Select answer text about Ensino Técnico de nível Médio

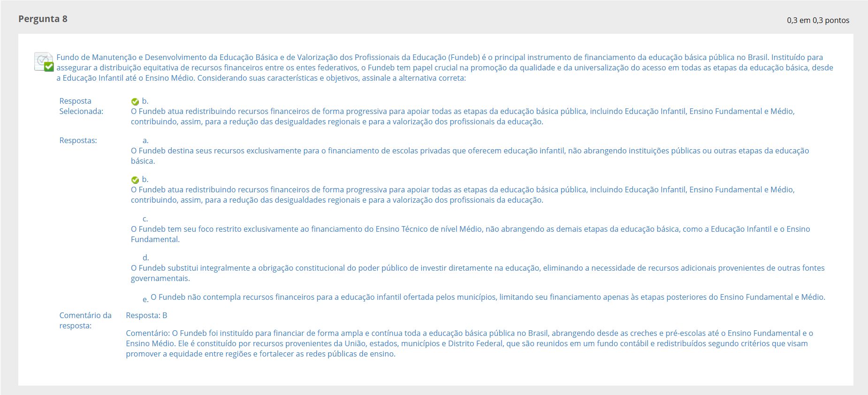click(x=470, y=234)
